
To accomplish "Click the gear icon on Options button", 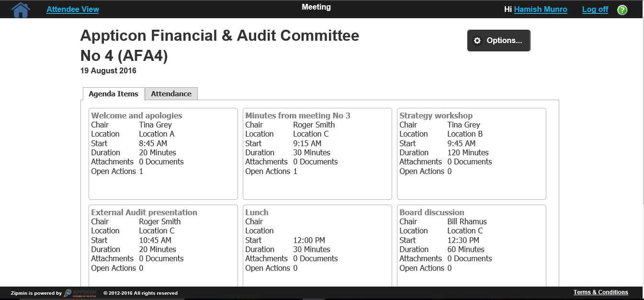I will 477,41.
